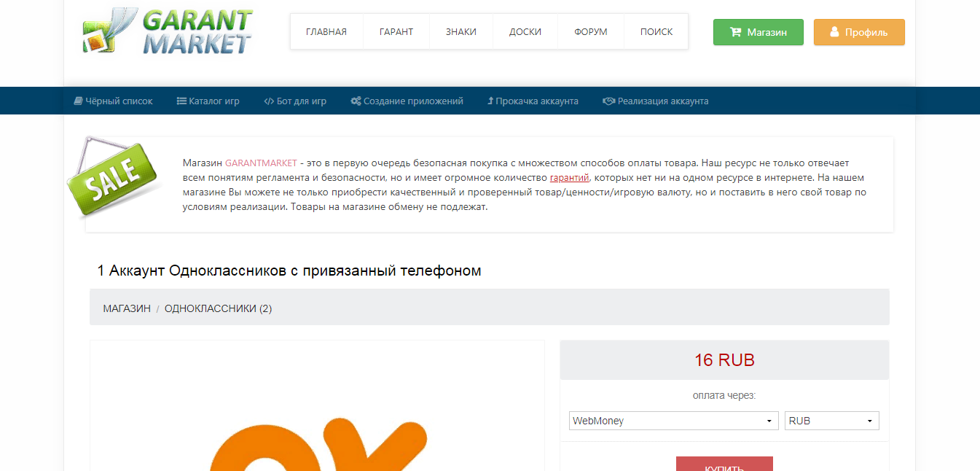Open the ДОСКИ menu item

(x=525, y=32)
